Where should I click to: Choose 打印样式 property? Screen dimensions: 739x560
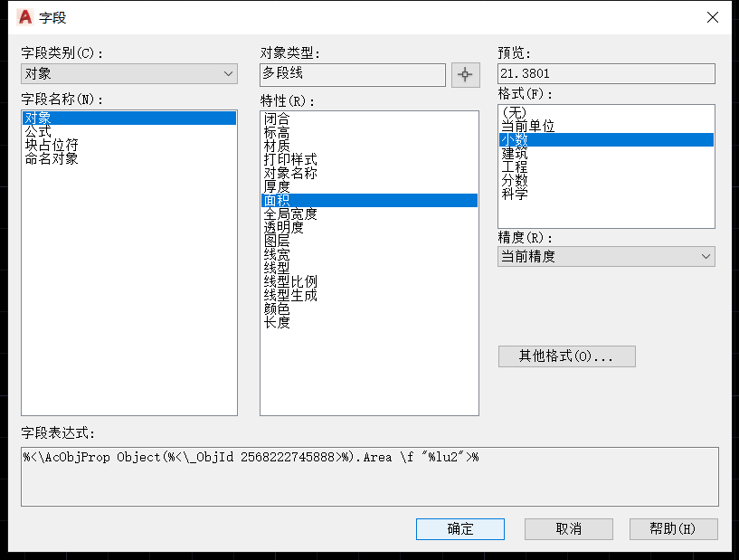coord(369,160)
